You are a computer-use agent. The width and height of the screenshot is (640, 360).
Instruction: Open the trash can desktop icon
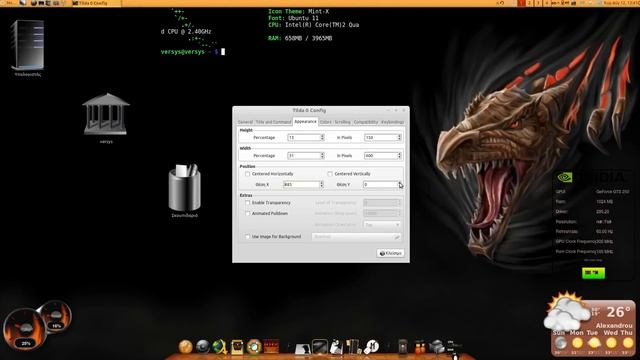[184, 187]
